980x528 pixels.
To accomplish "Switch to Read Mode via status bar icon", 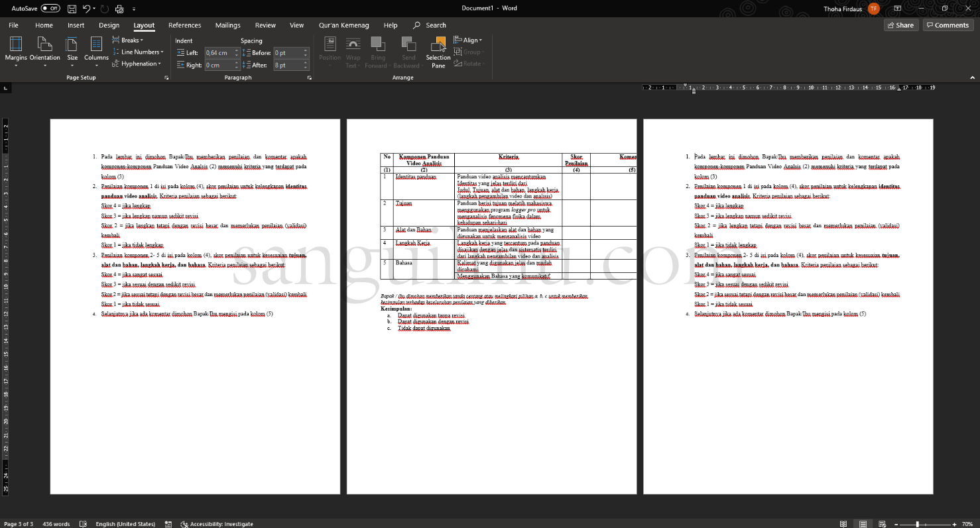I will tap(844, 523).
